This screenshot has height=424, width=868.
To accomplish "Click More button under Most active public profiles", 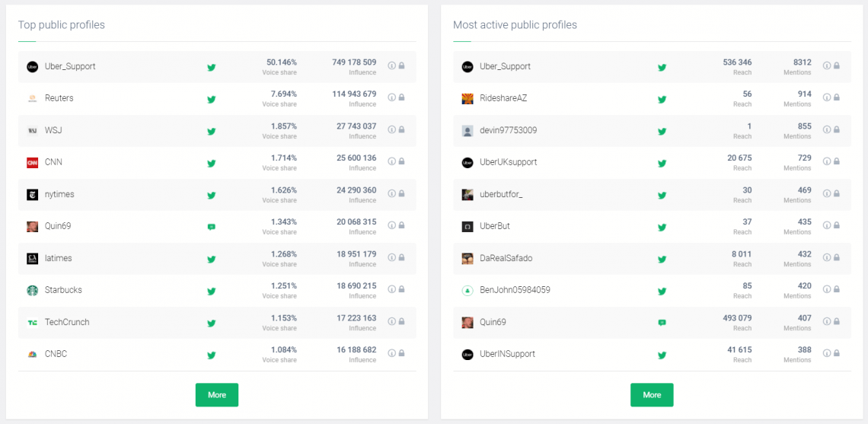I will point(651,395).
